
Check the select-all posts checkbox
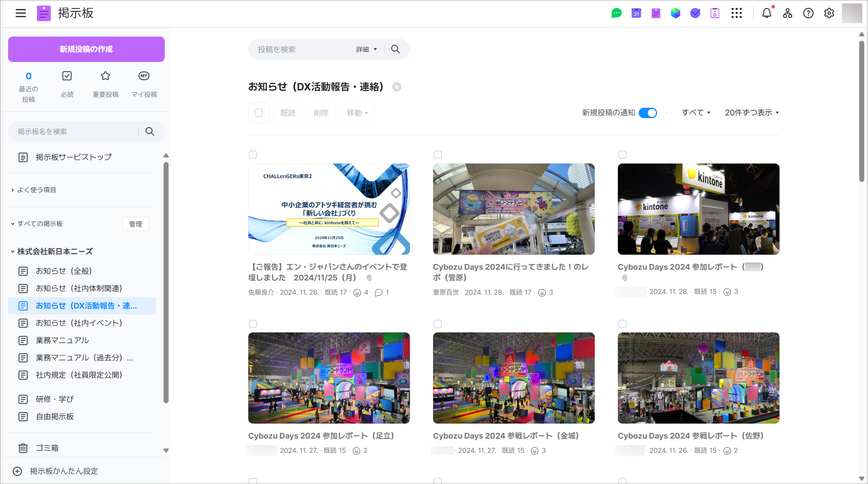259,113
